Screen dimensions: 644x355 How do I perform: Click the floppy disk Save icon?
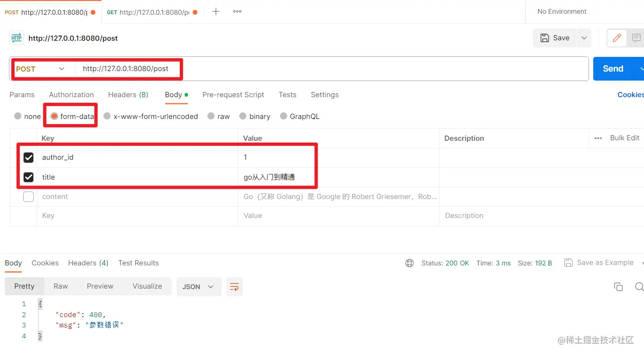coord(544,38)
